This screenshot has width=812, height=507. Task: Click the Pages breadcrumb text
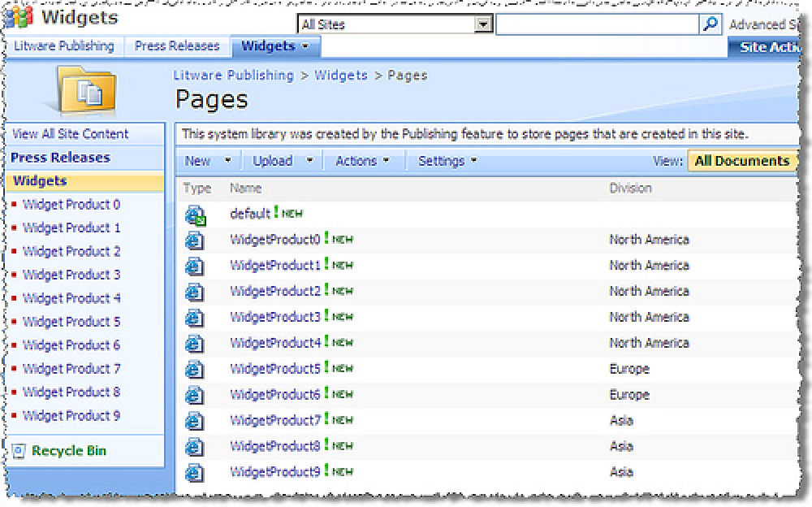(x=407, y=76)
